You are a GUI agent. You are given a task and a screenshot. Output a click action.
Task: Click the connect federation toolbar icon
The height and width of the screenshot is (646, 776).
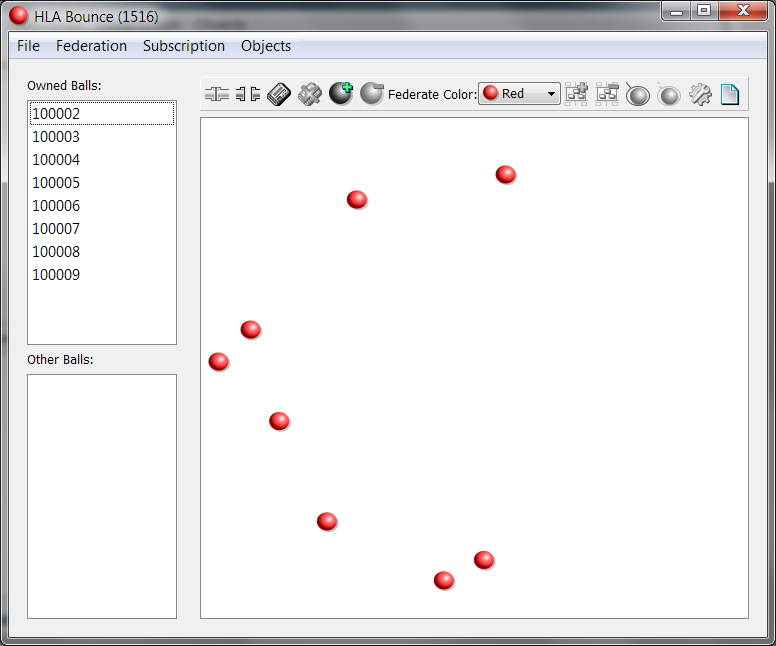click(x=217, y=94)
